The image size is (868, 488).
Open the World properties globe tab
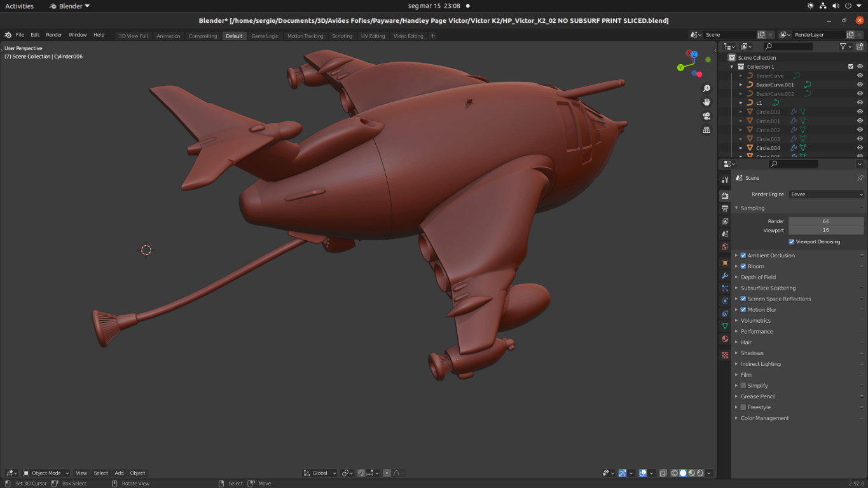click(x=725, y=247)
